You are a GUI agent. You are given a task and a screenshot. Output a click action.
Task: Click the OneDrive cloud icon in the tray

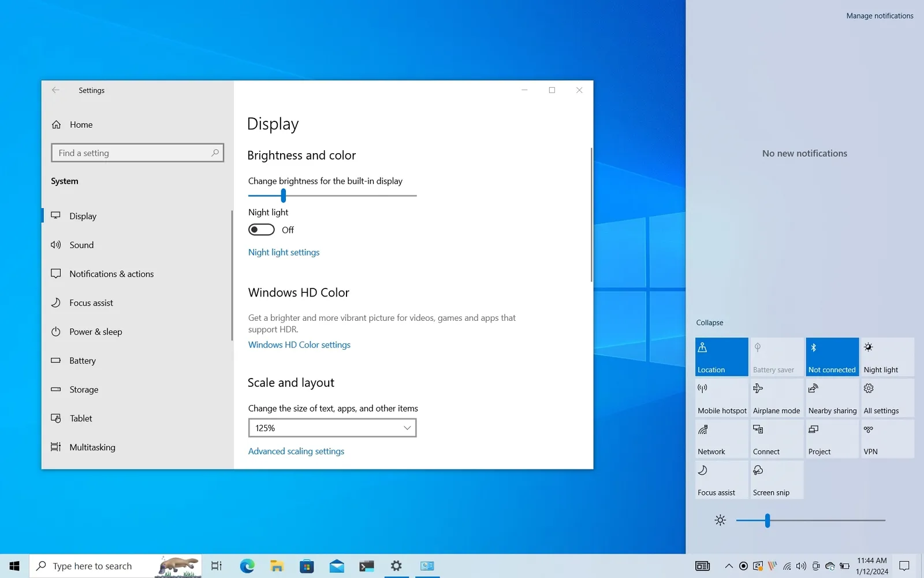830,566
